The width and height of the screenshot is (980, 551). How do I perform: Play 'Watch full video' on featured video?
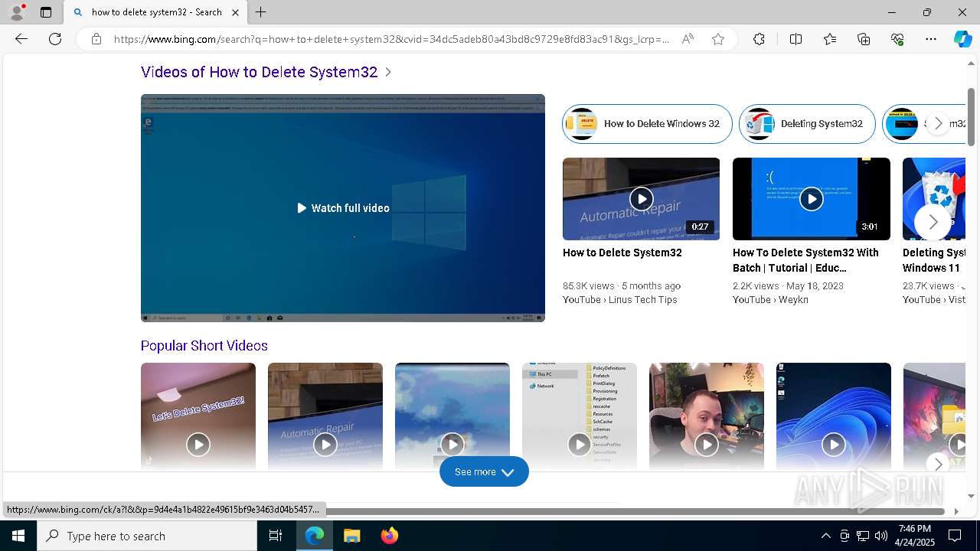click(343, 208)
